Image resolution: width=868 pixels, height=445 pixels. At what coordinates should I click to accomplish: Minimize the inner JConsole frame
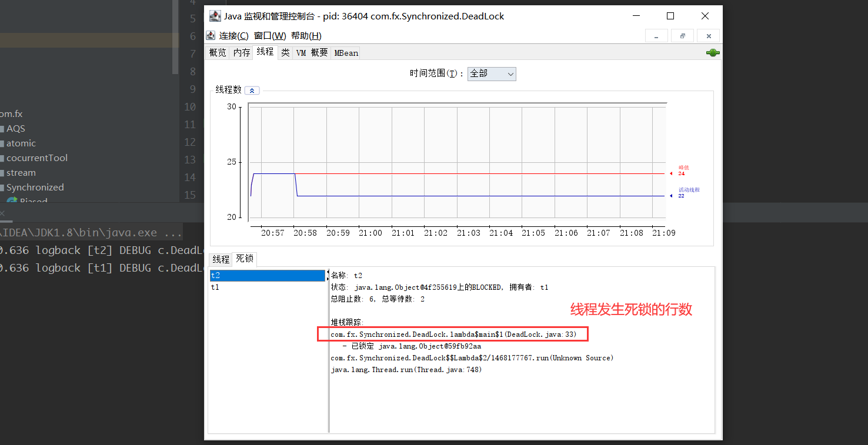click(656, 36)
